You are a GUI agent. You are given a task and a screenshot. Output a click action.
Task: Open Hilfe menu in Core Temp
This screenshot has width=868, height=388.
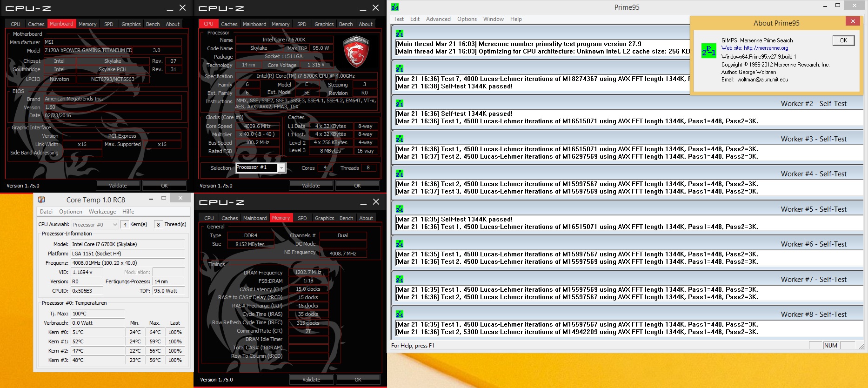(128, 212)
